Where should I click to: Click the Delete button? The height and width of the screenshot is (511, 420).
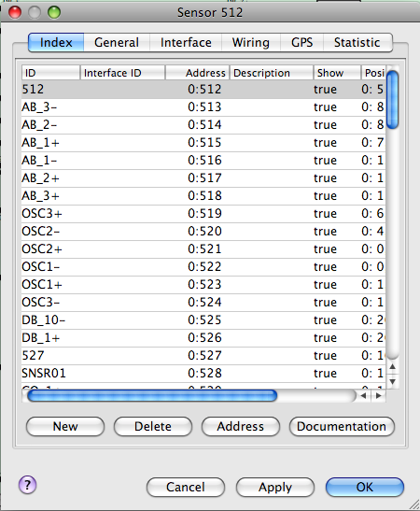pos(153,426)
